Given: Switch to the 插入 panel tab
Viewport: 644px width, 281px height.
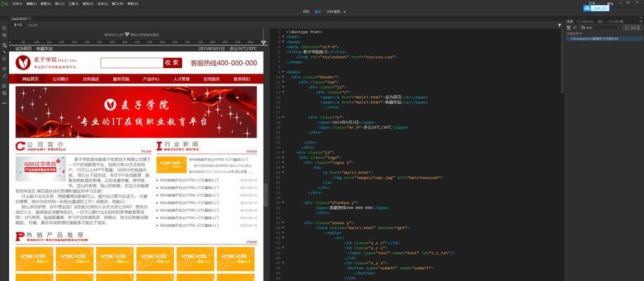Looking at the screenshot, I should pyautogui.click(x=600, y=21).
